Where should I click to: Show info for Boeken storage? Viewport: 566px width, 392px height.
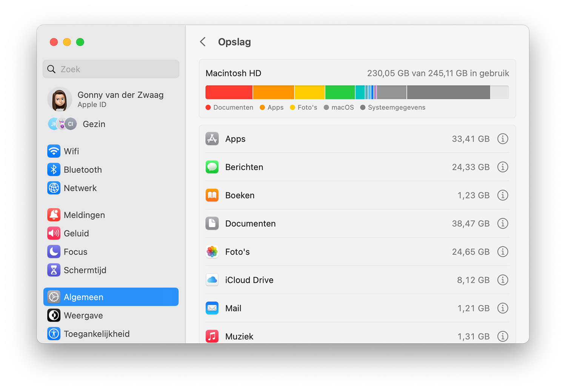pos(503,195)
